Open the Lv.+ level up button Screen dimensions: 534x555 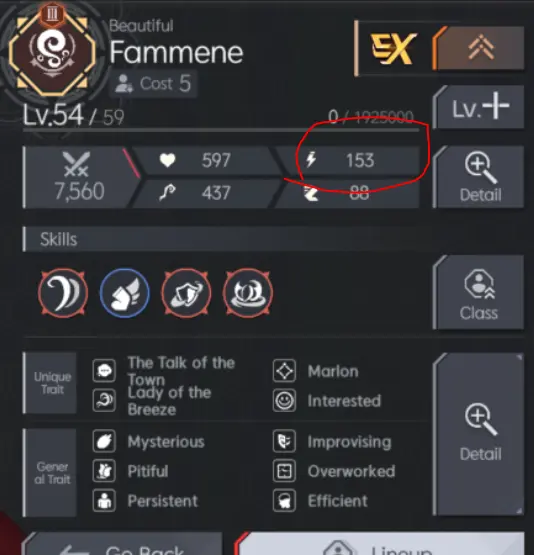[478, 107]
